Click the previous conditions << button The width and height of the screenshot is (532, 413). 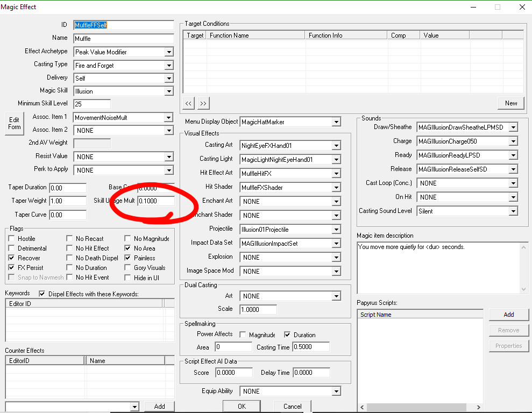pos(188,103)
